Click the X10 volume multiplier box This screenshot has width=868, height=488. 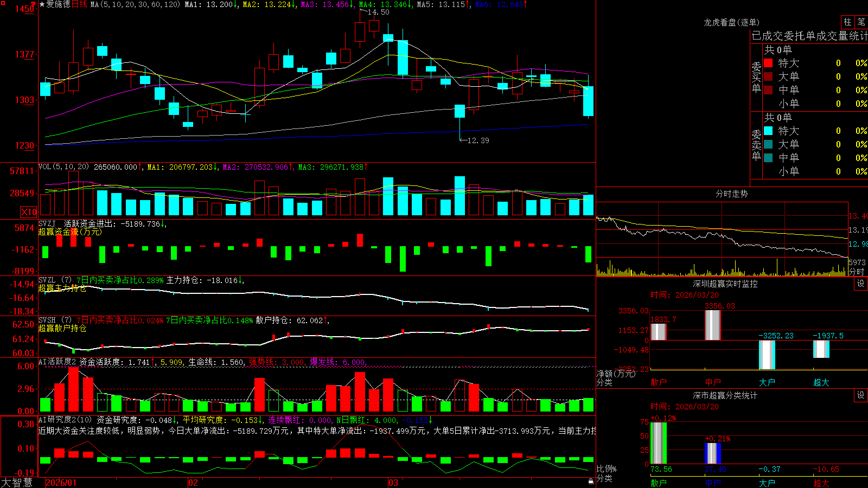(x=29, y=212)
